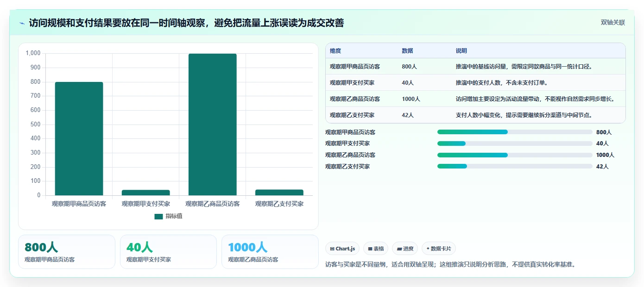Click the 1000人 cell in the table
Image resolution: width=644 pixels, height=287 pixels.
click(411, 99)
